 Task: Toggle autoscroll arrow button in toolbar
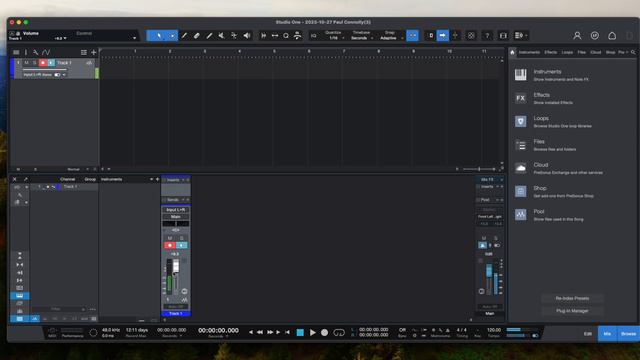[x=442, y=36]
